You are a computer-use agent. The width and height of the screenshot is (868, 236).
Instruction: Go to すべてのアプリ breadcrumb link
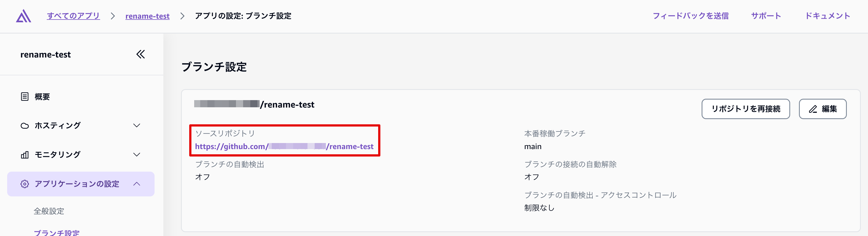tap(73, 16)
